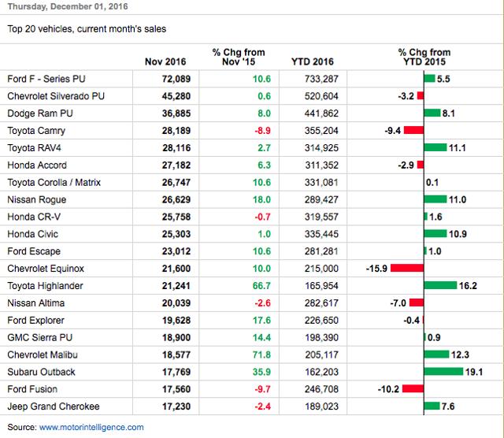The width and height of the screenshot is (504, 438).
Task: Click the 733,287 YTD value
Action: tap(321, 79)
